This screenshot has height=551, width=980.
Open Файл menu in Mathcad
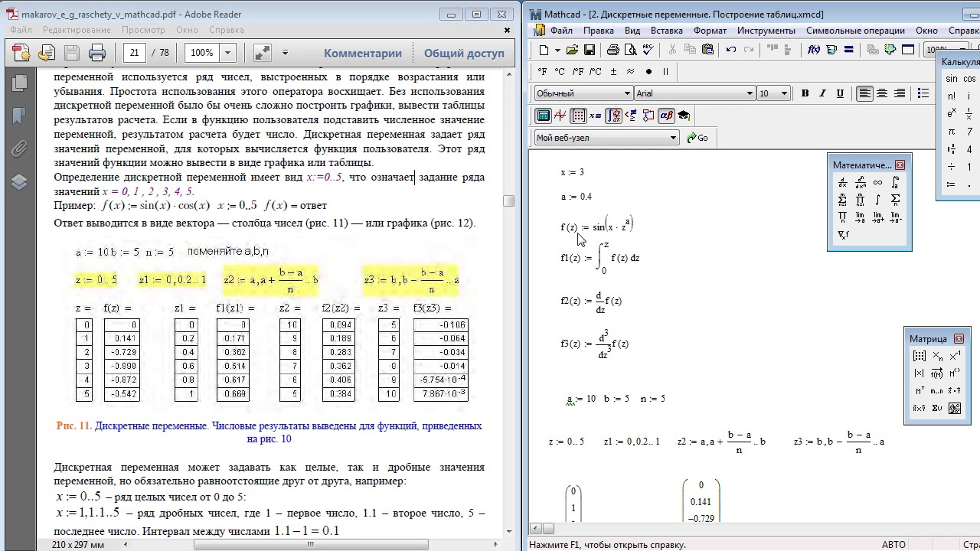click(x=560, y=31)
